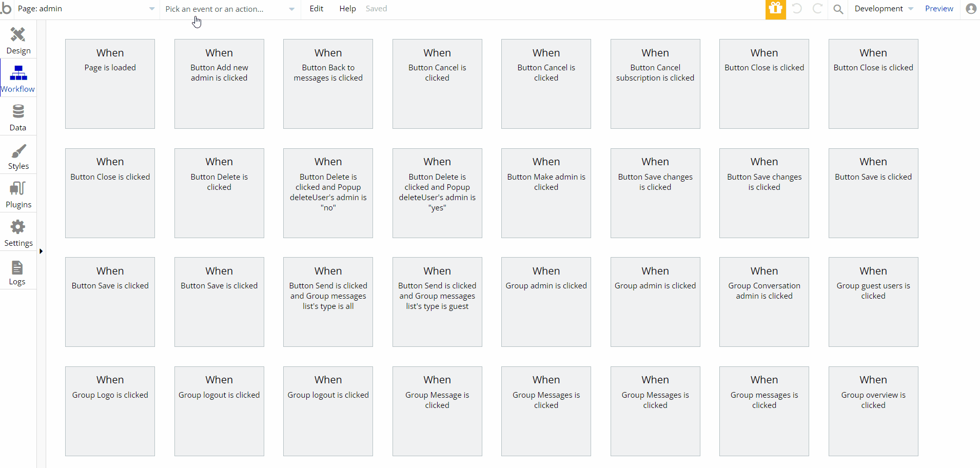980x468 pixels.
Task: Click the gift icon in top bar
Action: click(x=775, y=9)
